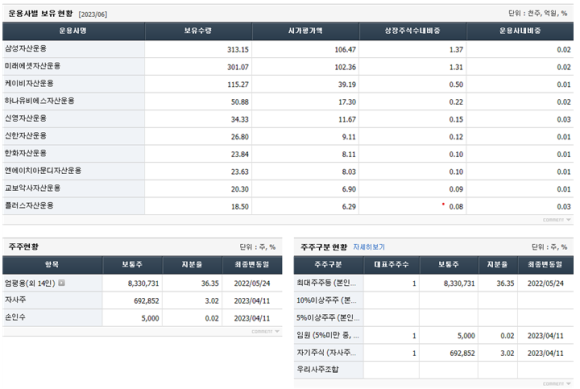Click the 엄평용(외 14인) shareholder name
This screenshot has width=580, height=389.
coord(30,283)
